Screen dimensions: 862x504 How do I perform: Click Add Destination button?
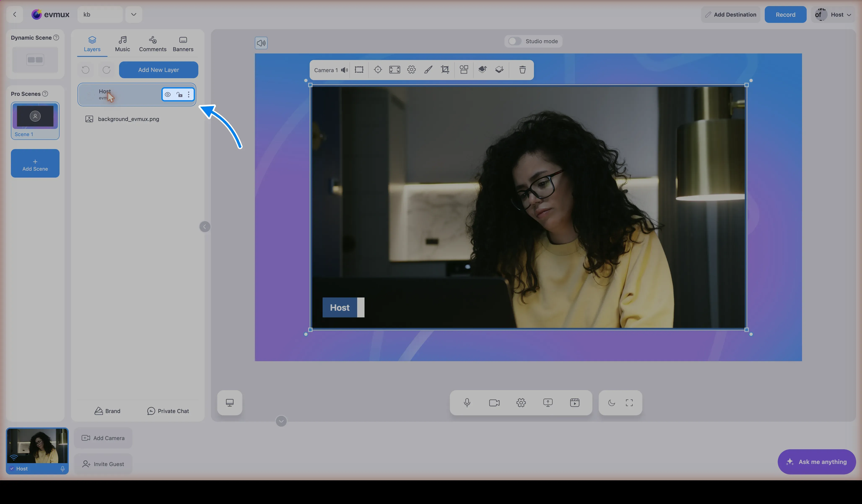point(731,15)
